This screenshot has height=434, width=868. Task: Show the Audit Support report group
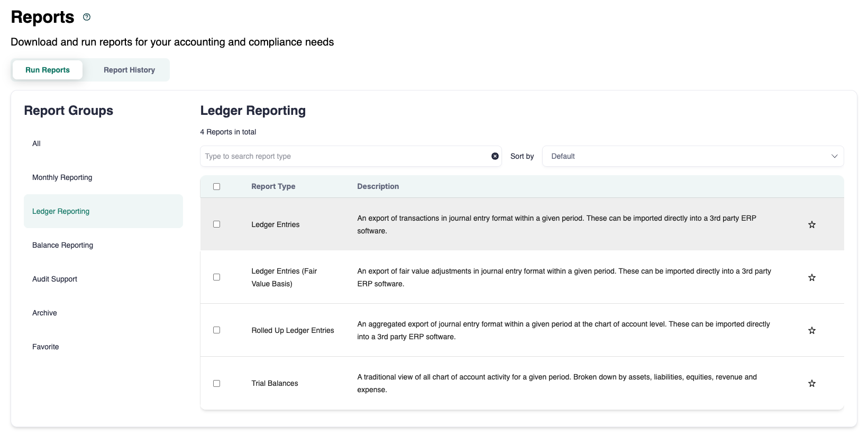(54, 279)
